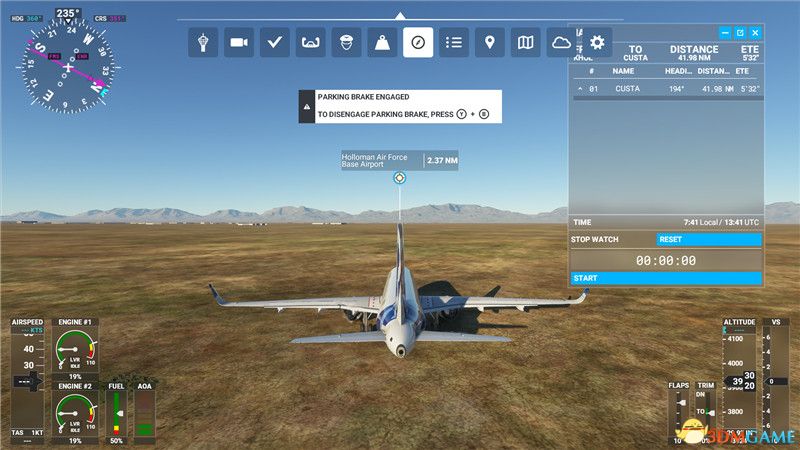Toggle the Navlog compass panel
The image size is (800, 450).
click(418, 42)
